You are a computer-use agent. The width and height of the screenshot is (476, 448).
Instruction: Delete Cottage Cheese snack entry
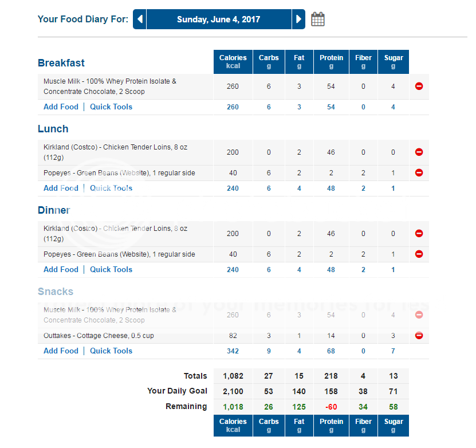pyautogui.click(x=419, y=336)
